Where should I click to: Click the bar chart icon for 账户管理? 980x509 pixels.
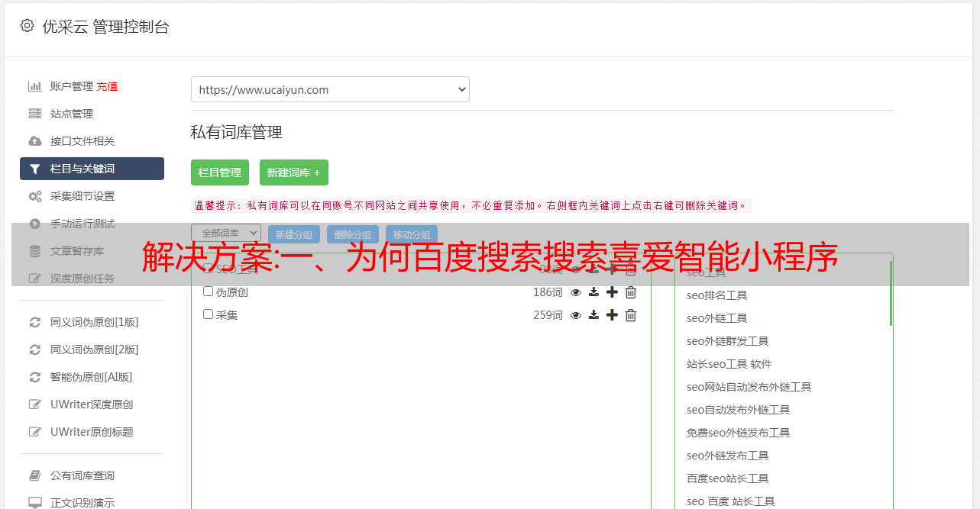(35, 86)
